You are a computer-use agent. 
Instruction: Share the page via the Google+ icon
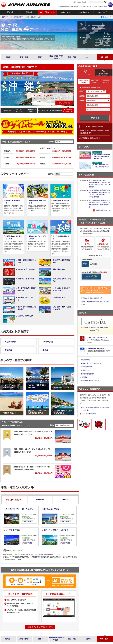point(110,17)
